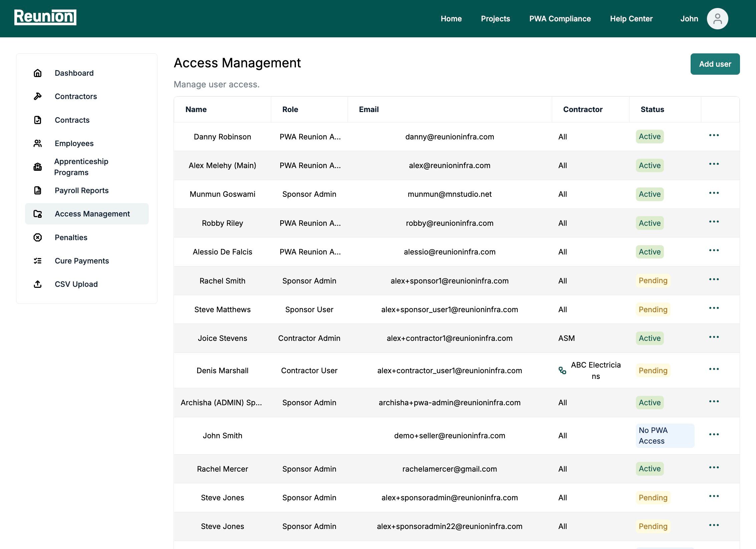Click the Pending status badge for Denis Marshall

click(653, 371)
